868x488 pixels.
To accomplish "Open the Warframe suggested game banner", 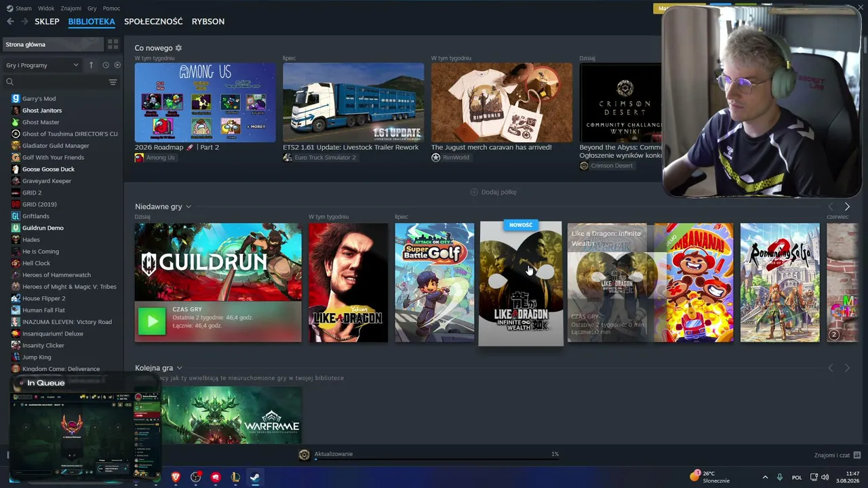I will 231,415.
